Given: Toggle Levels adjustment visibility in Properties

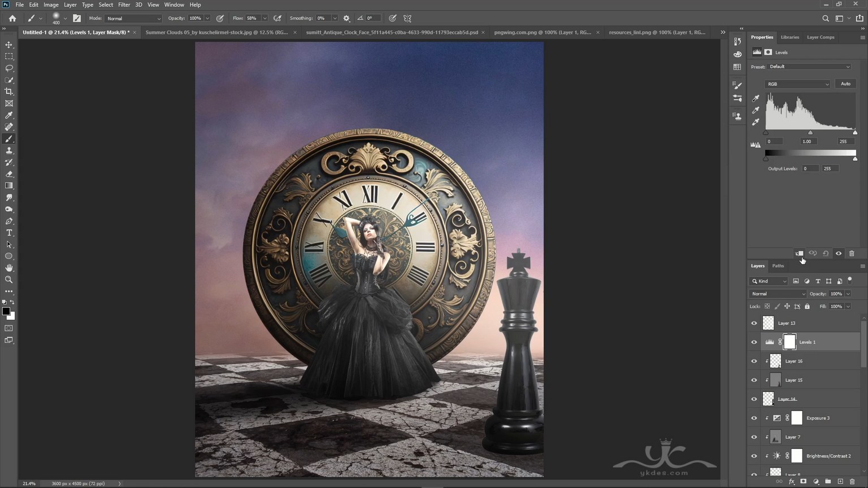Looking at the screenshot, I should pos(839,254).
